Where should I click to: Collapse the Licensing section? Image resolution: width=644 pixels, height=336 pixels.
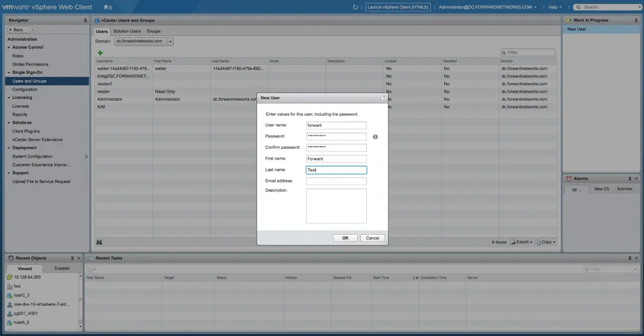click(9, 98)
